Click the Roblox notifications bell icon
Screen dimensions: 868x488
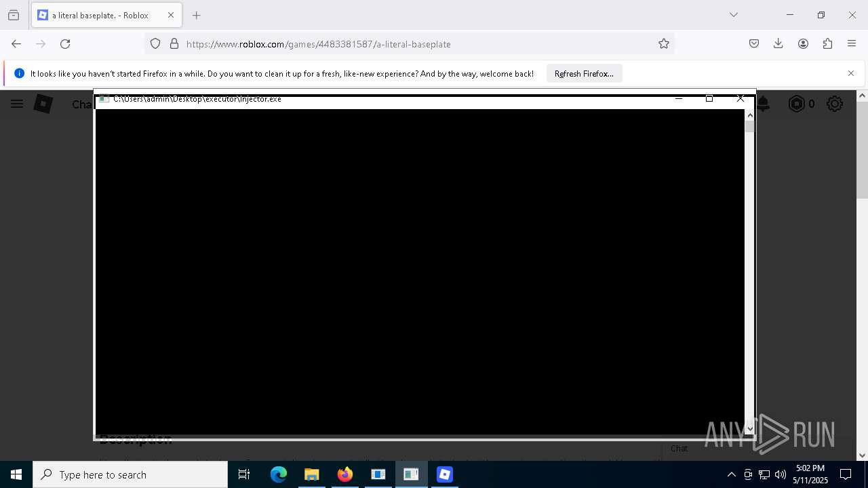click(763, 104)
